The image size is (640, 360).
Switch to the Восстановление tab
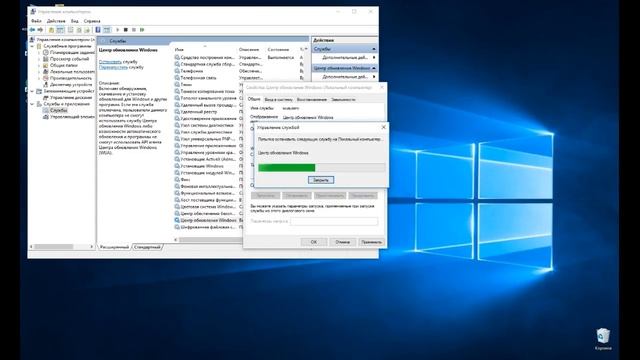[x=312, y=100]
